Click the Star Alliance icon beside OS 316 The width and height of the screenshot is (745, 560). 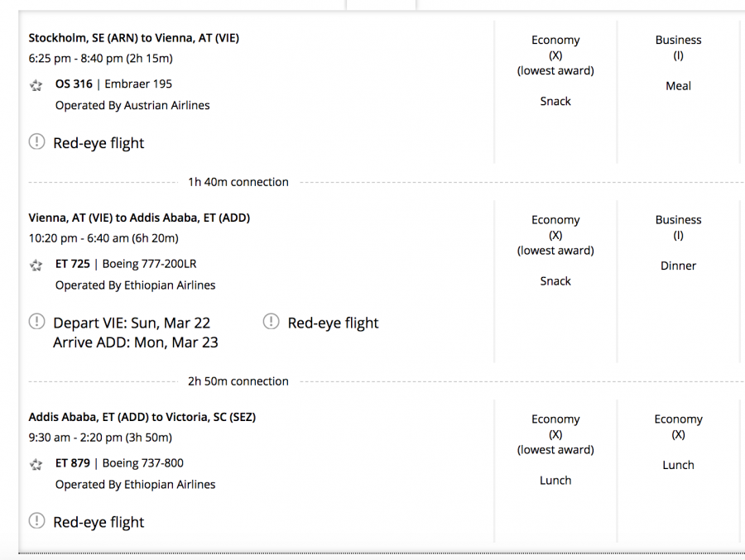[x=36, y=85]
